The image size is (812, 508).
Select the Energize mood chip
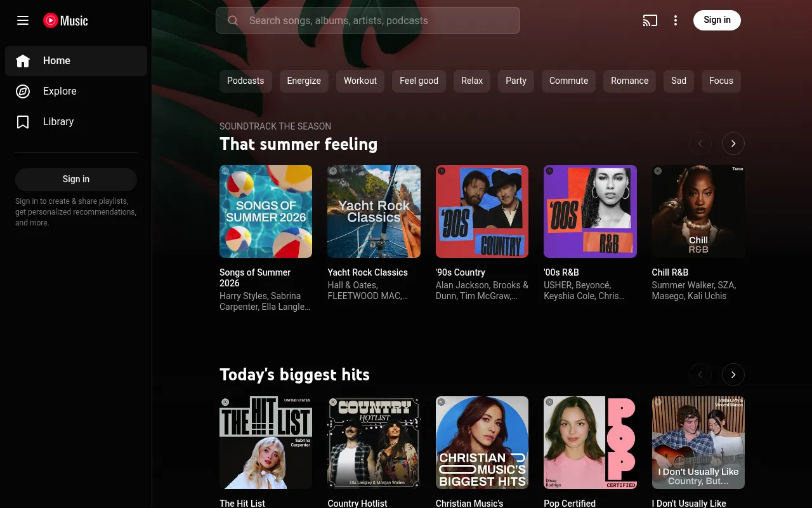[x=304, y=81]
